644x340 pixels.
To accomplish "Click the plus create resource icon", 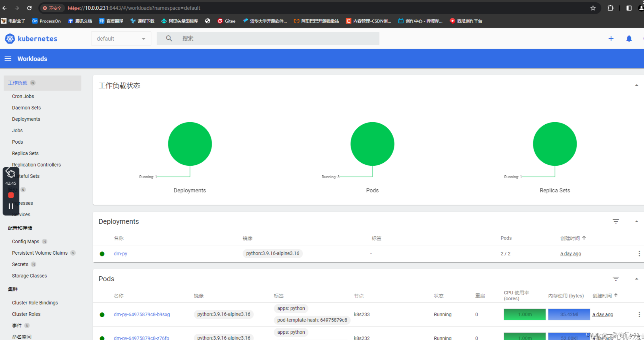I will tap(611, 39).
